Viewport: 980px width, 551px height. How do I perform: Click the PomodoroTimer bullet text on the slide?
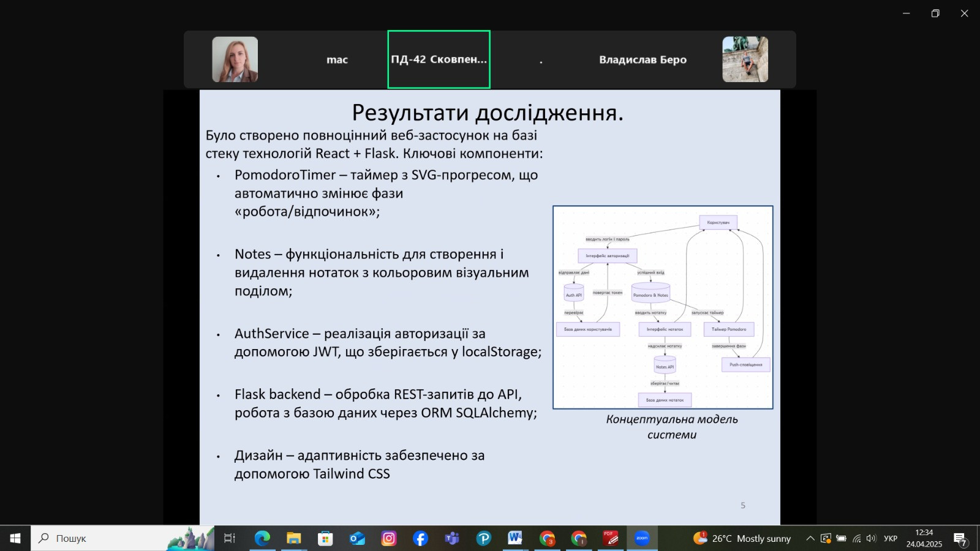coord(386,193)
